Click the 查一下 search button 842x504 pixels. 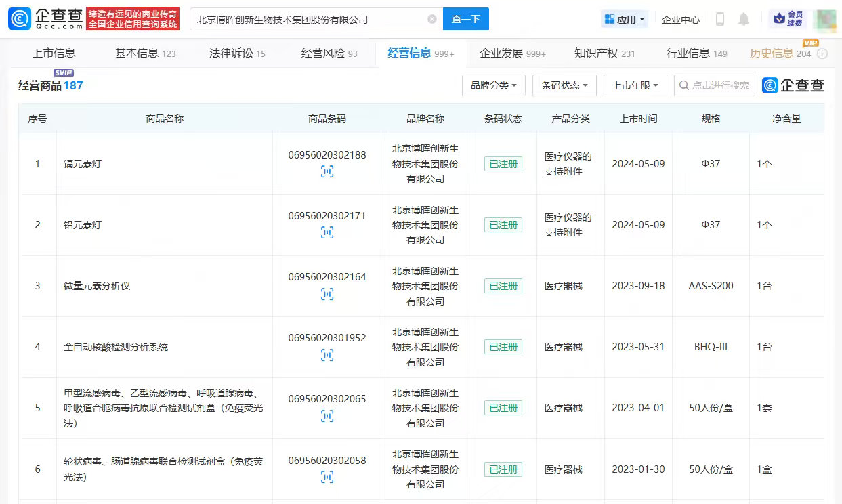(465, 20)
